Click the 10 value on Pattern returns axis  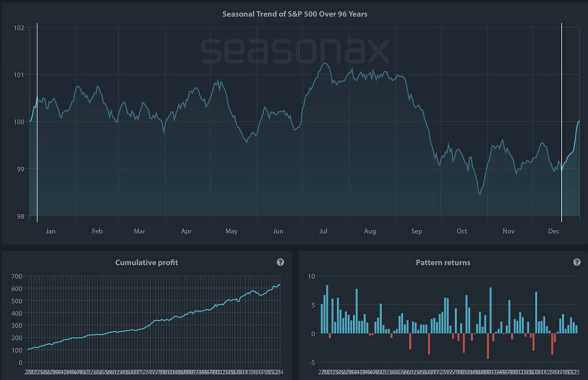[312, 276]
